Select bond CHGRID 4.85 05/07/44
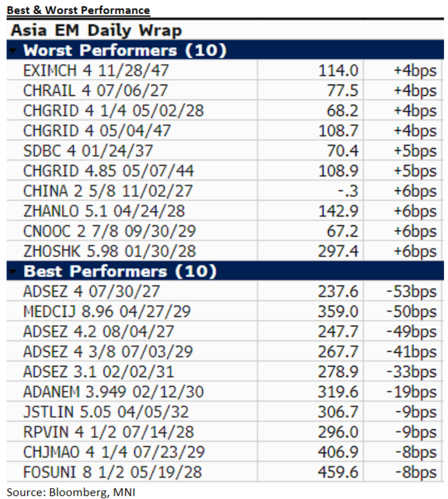This screenshot has width=448, height=499. (x=108, y=171)
